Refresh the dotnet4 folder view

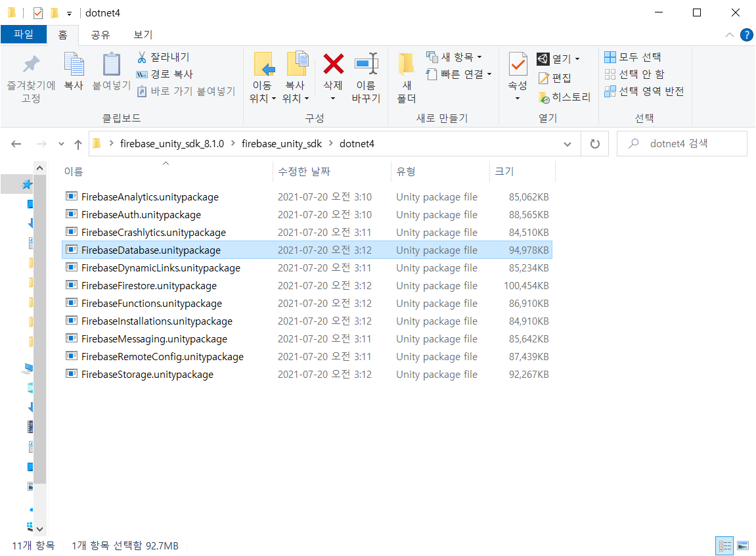595,144
